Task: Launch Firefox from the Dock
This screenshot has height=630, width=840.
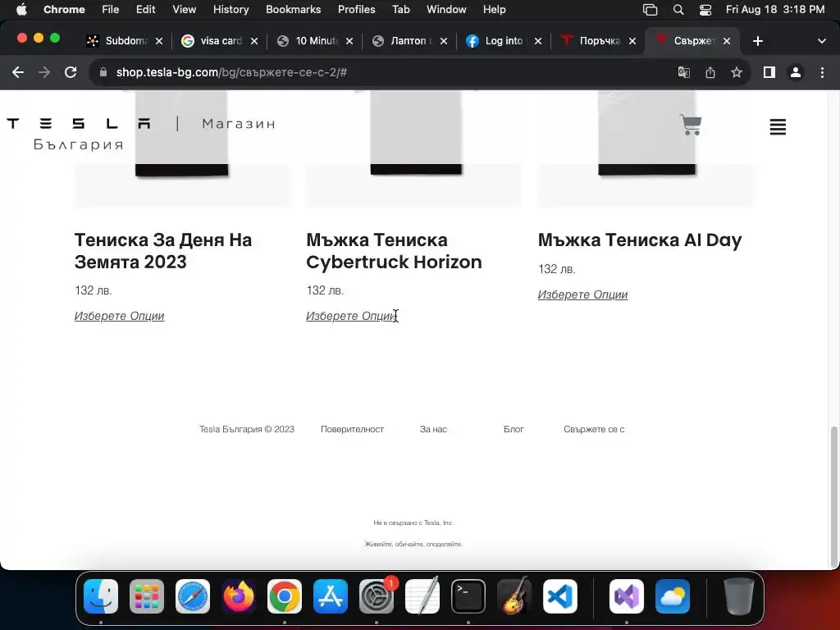Action: coord(239,596)
